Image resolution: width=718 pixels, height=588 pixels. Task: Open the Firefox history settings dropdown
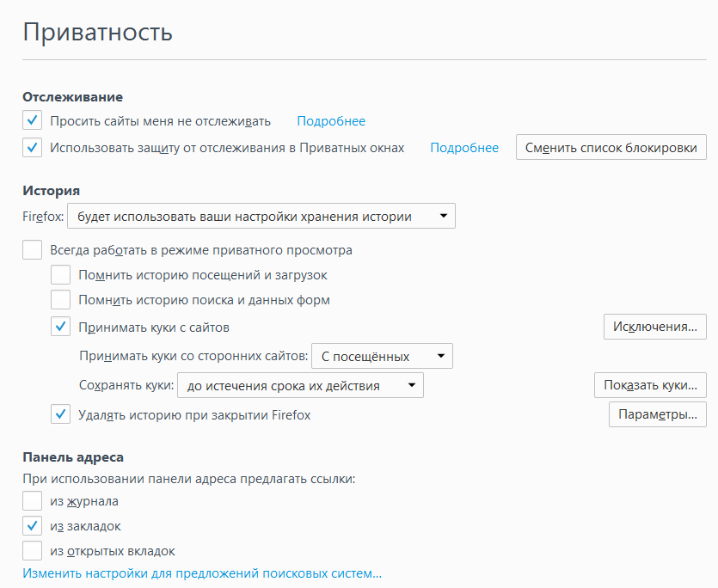(x=261, y=217)
